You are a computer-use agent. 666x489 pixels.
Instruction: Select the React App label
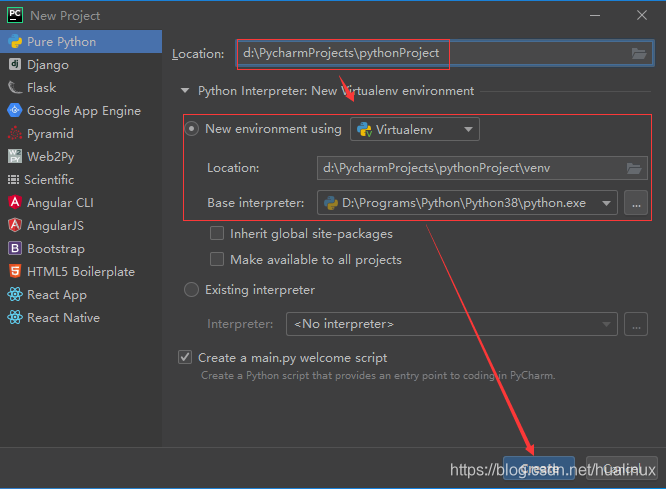click(x=56, y=295)
